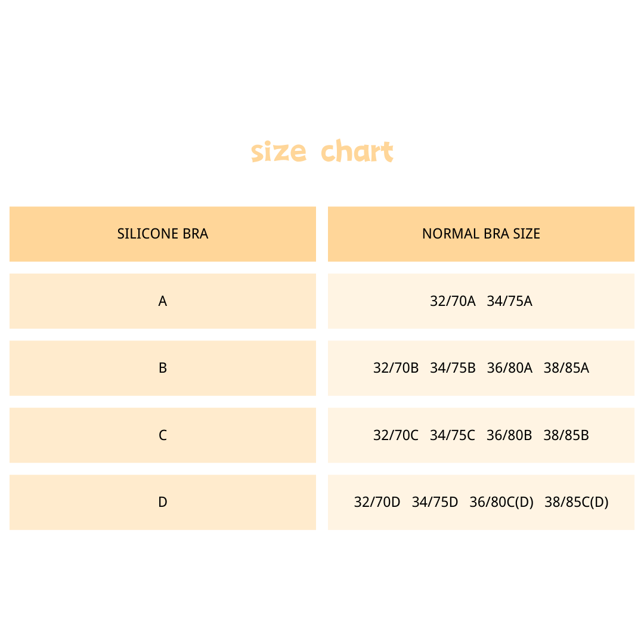Click the 38/85B size text
The width and height of the screenshot is (644, 644).
coord(566,435)
